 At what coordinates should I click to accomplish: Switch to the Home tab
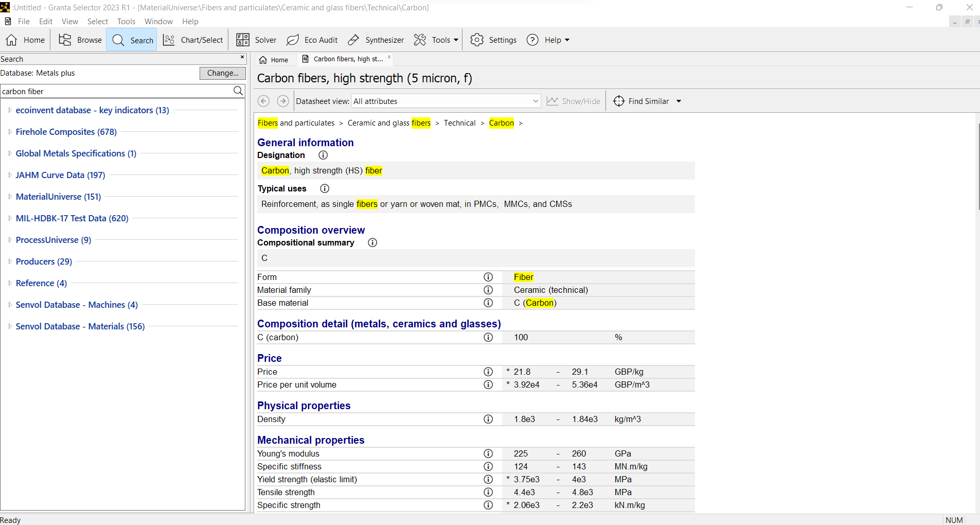274,60
